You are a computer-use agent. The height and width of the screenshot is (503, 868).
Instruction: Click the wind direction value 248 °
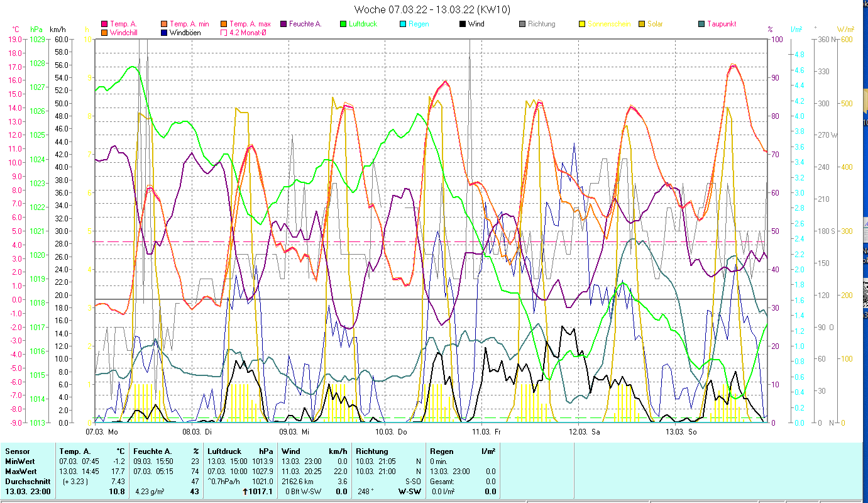point(367,492)
